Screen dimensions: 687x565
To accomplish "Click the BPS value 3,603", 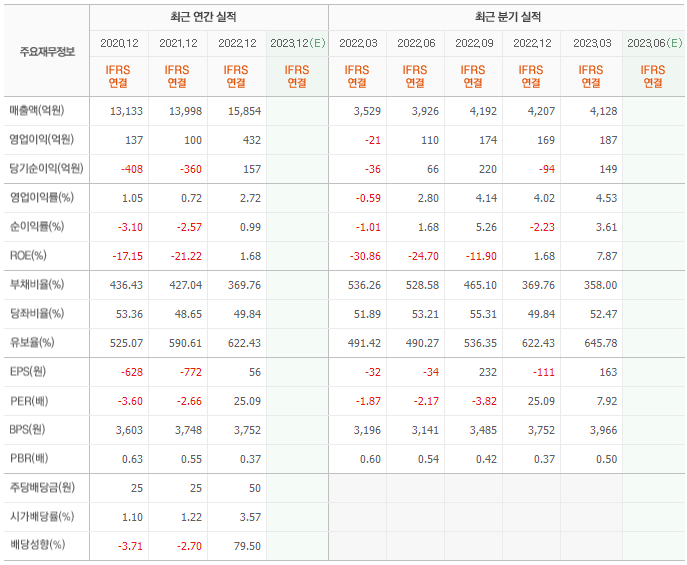I will [129, 431].
